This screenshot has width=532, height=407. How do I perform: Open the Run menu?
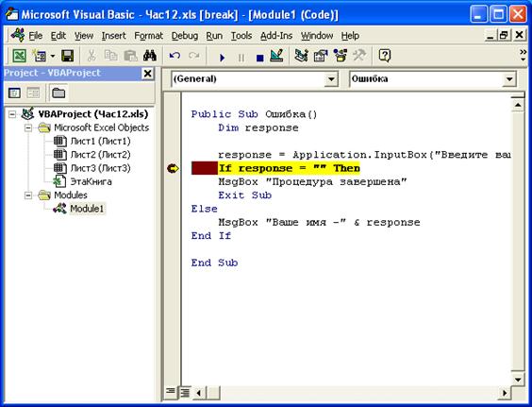(x=214, y=36)
